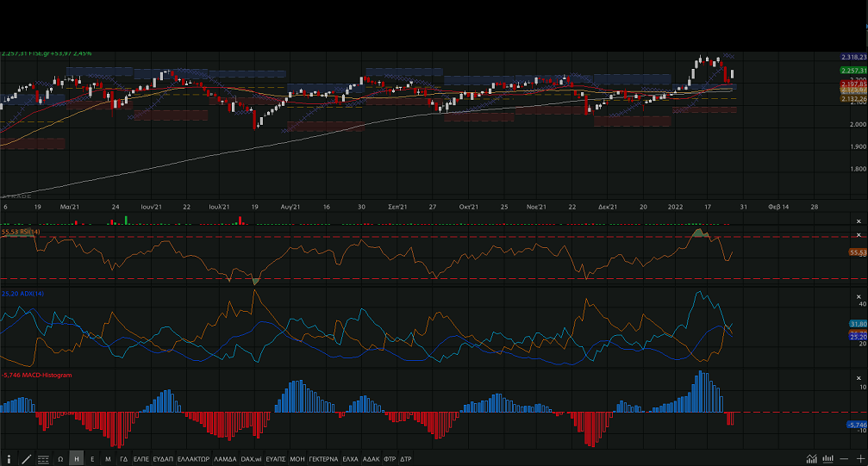Switch to the Ω timeframe
Screen dimensions: 868x466
tap(60, 459)
